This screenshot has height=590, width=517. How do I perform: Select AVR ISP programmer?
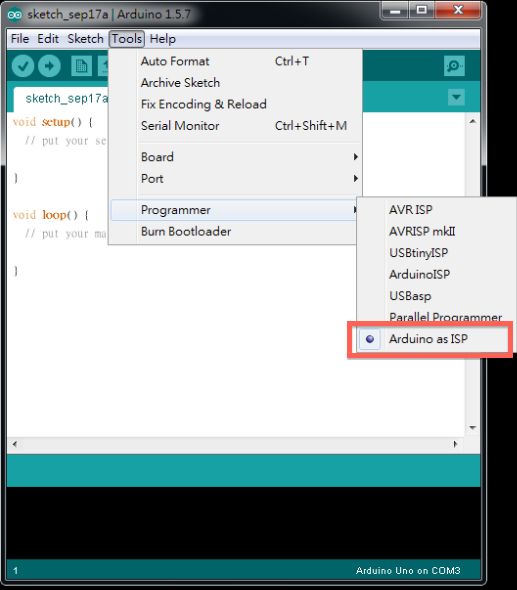coord(436,210)
